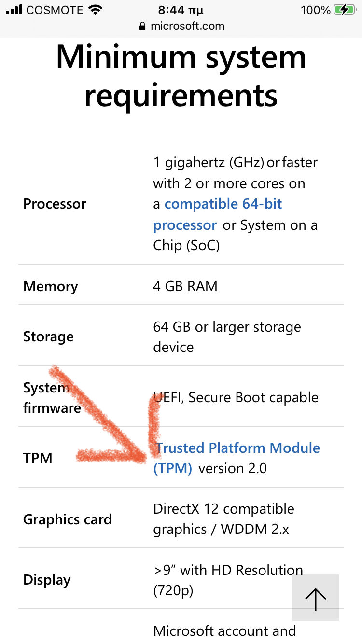Tap the Graphics card row label
Viewport: 362px width, 644px height.
coord(67,519)
